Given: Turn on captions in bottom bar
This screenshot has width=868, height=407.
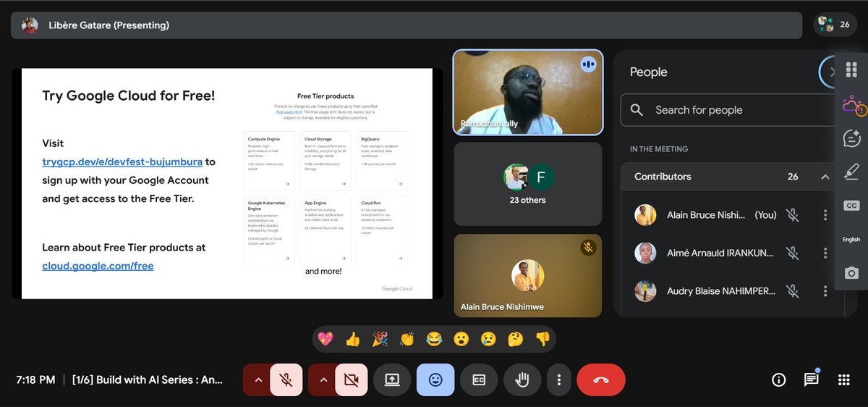Looking at the screenshot, I should pos(478,379).
